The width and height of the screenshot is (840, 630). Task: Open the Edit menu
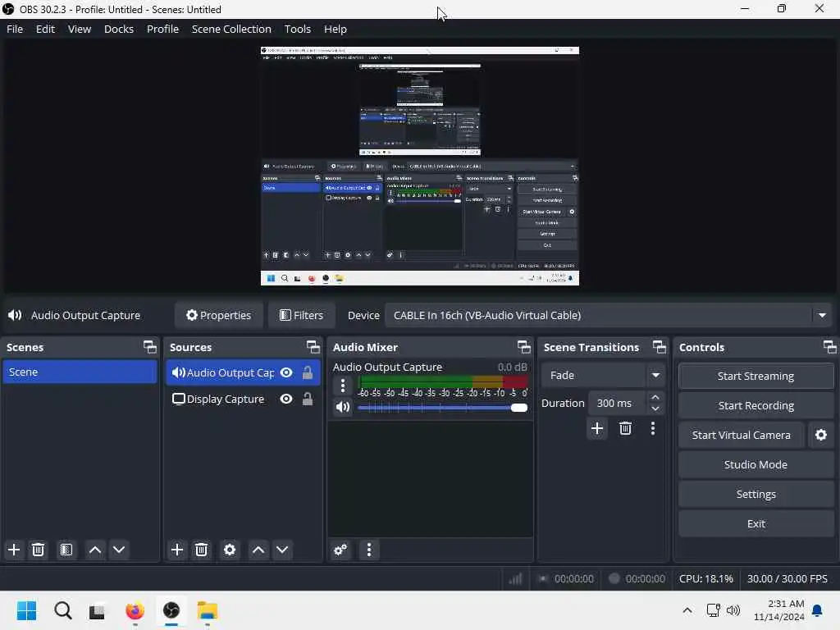[x=45, y=29]
